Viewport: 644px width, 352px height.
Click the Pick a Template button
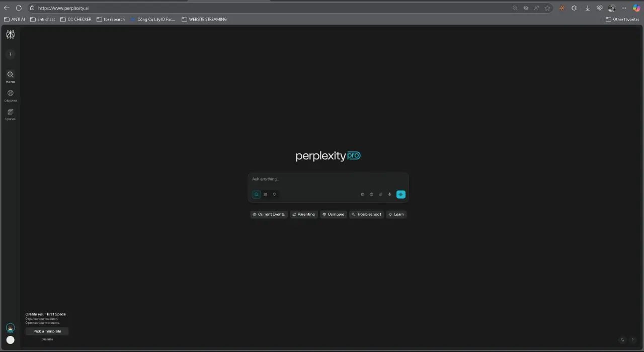point(47,331)
